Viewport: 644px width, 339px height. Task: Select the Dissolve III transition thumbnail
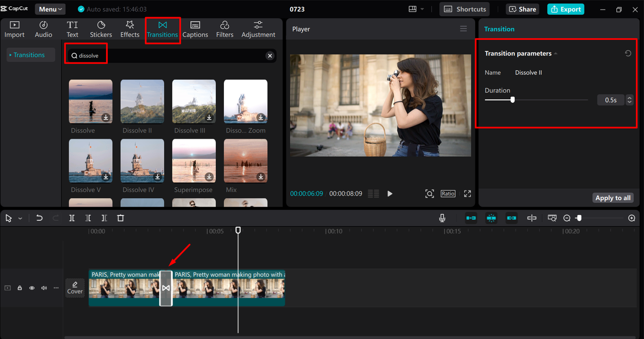tap(194, 101)
